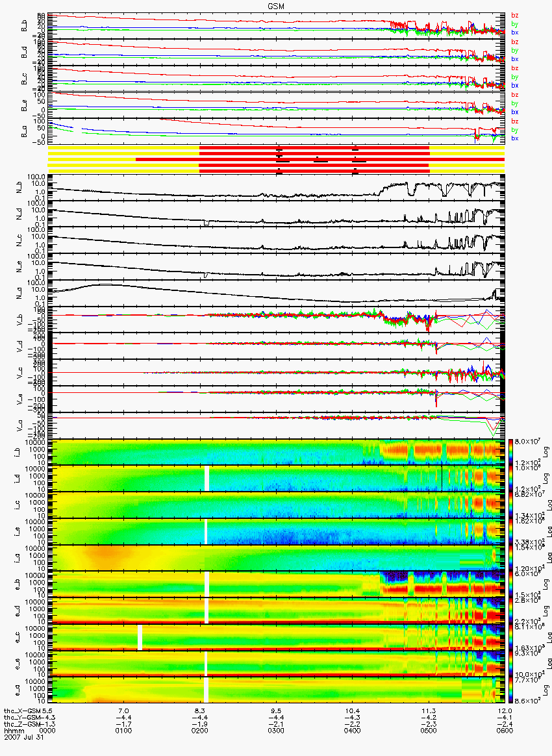Screen dimensions: 552x756
Task: Click the white data gap in e_a spectrogram
Action: [206, 690]
